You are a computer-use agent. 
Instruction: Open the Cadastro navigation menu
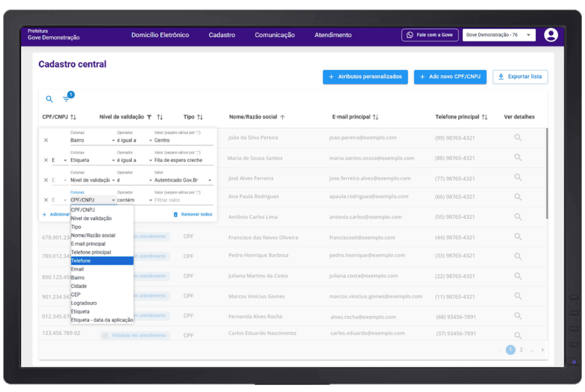click(222, 35)
